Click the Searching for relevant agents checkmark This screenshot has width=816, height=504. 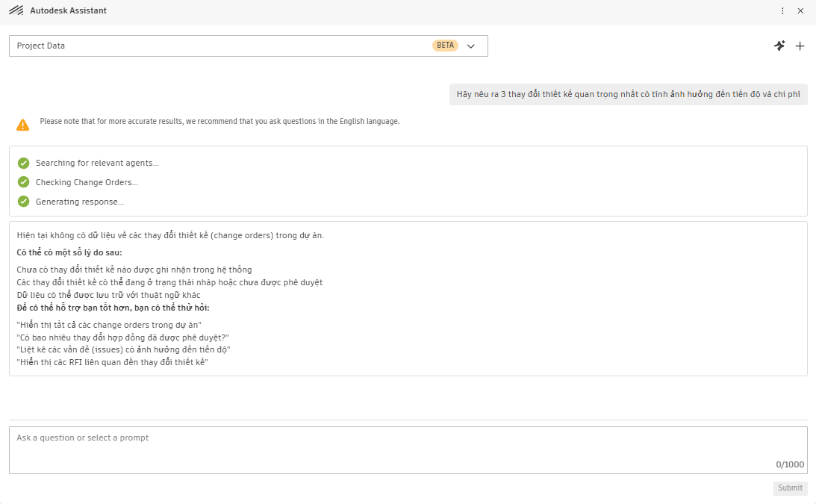[x=23, y=163]
